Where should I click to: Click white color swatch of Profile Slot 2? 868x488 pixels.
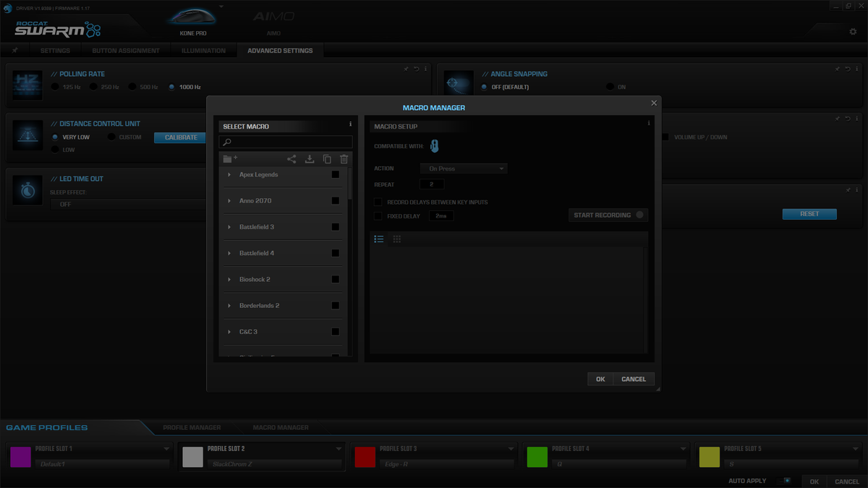(192, 457)
